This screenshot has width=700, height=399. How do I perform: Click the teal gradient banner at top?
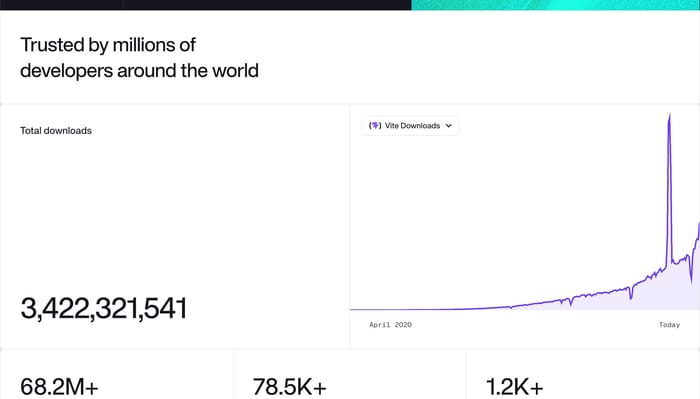pos(555,5)
